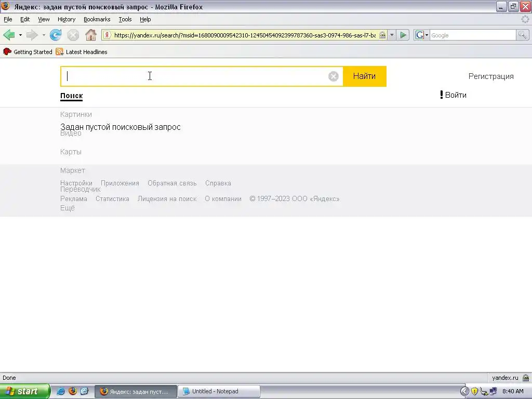Click the taskbar clock showing 8:40 AM
Viewport: 532px width, 399px height.
[513, 391]
